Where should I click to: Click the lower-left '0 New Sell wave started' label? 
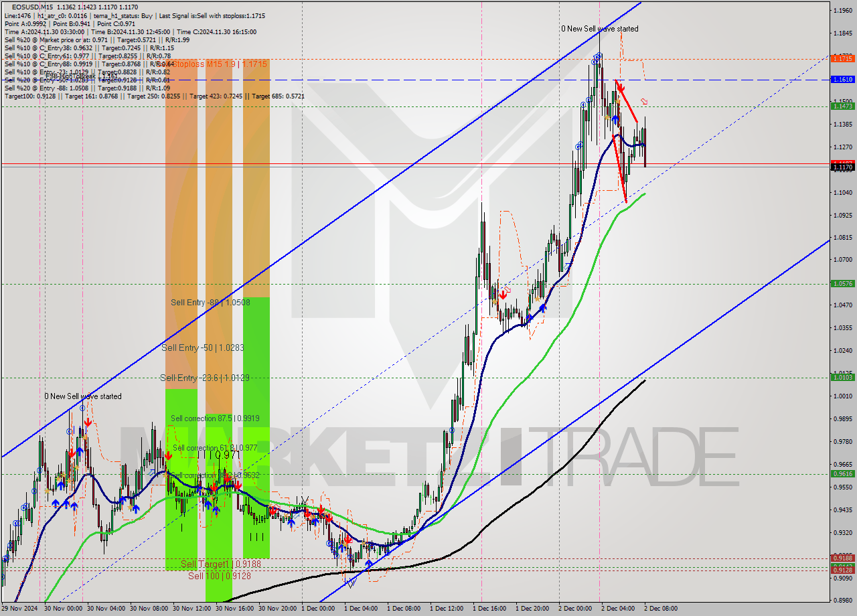tap(83, 396)
